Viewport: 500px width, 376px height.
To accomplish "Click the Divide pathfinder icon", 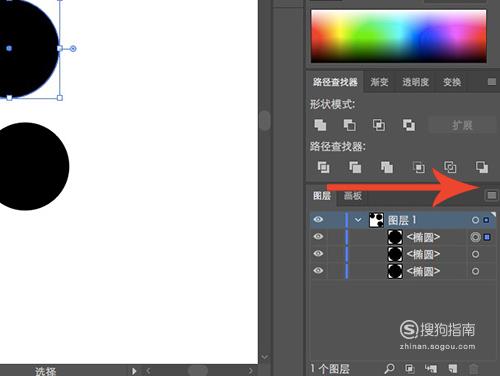I will tap(323, 167).
